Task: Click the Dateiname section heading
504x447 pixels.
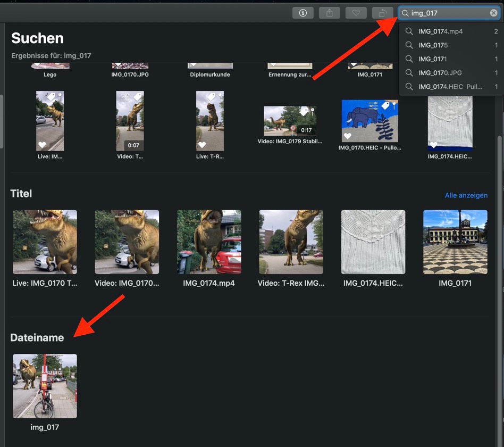Action: tap(37, 337)
